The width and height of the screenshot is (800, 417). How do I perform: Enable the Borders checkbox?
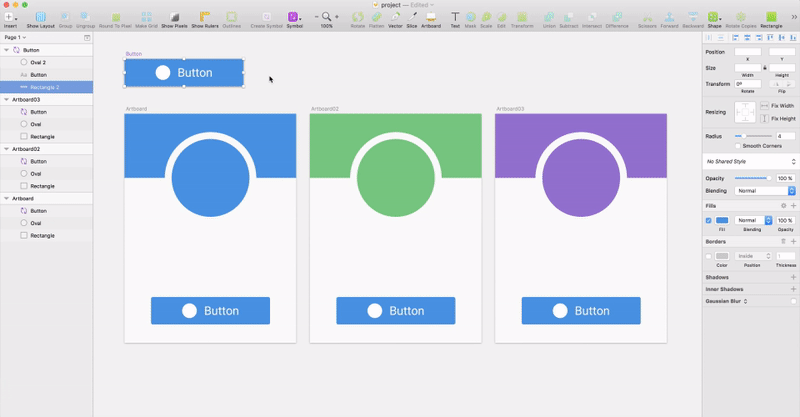coord(709,256)
